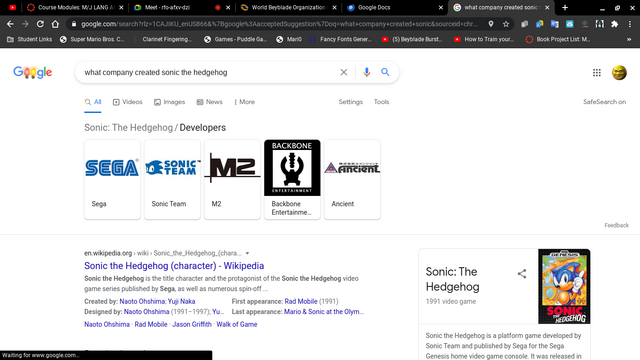
Task: Select the Sonic Team developer card
Action: (172, 179)
